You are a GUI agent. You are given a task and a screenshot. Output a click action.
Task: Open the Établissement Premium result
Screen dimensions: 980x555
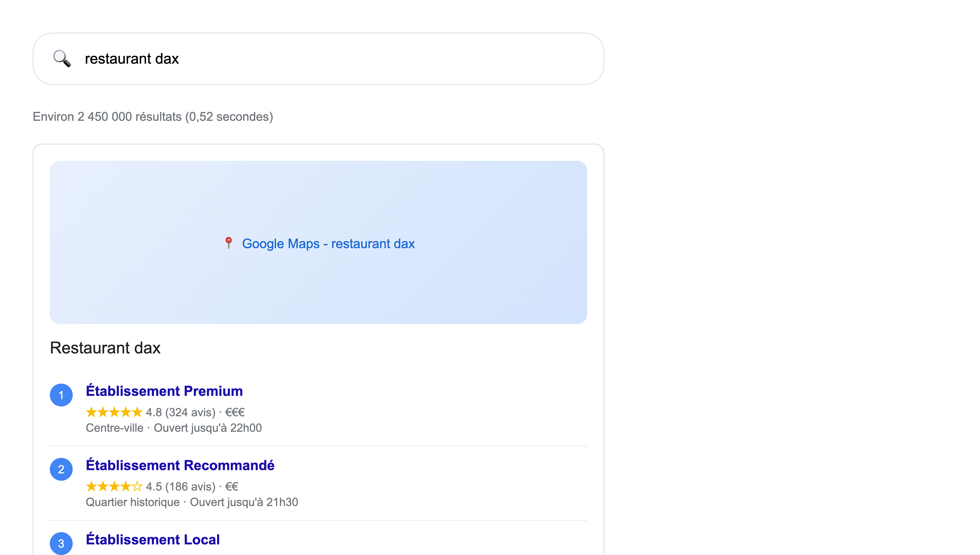click(164, 391)
